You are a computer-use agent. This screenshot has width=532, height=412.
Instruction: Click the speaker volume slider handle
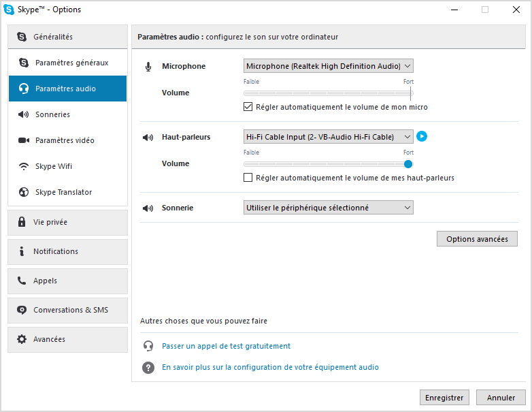coord(408,164)
